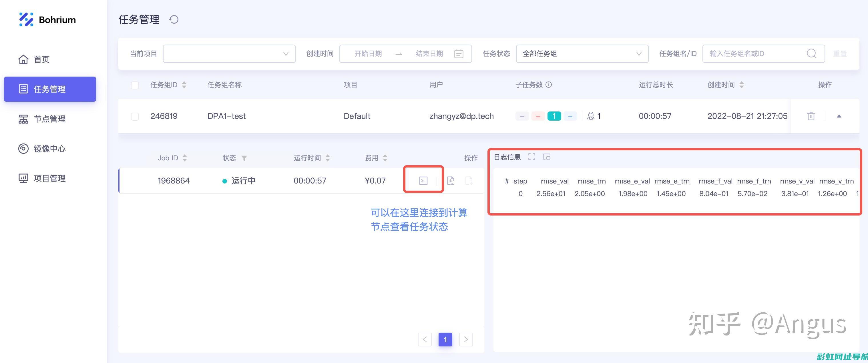
Task: Click the 重置 reset button
Action: (x=840, y=53)
